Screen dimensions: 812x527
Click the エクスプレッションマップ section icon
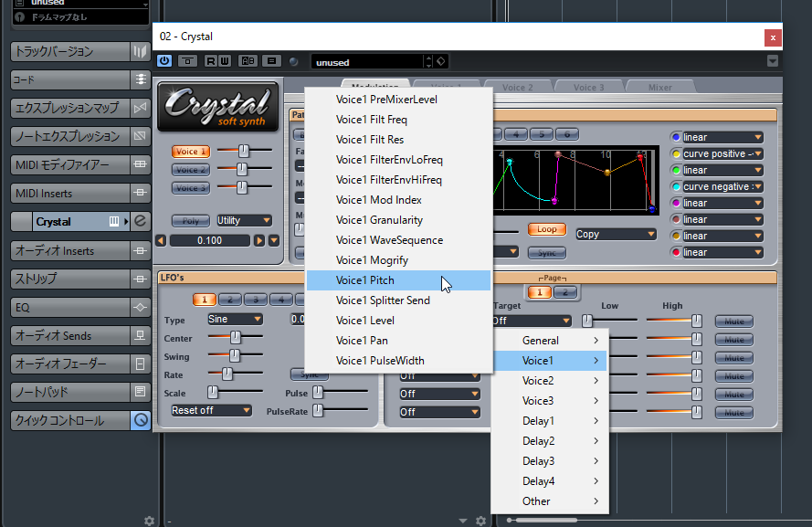[x=140, y=108]
